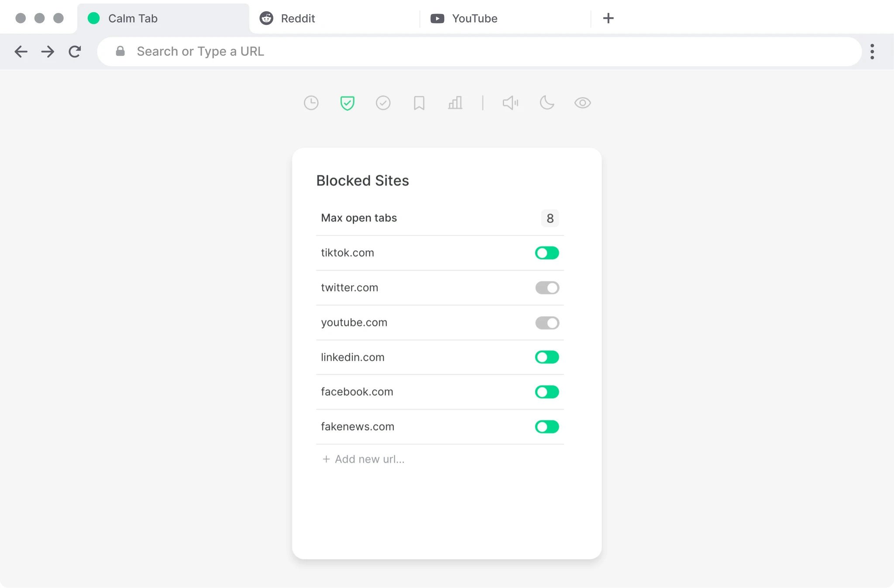Switch to the Calm Tab tab
Screen dimensions: 894x588
[x=163, y=18]
